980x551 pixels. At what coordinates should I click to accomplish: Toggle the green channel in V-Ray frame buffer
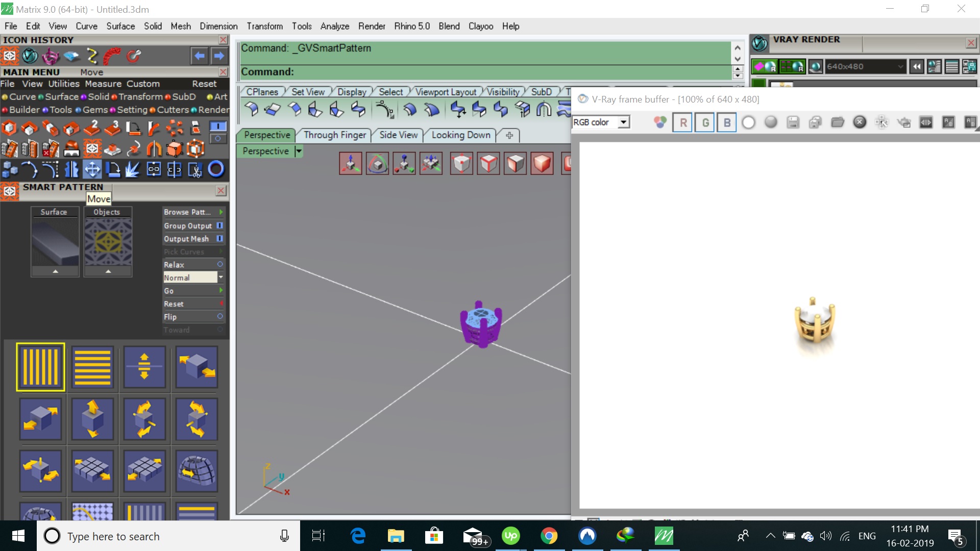[x=705, y=122]
